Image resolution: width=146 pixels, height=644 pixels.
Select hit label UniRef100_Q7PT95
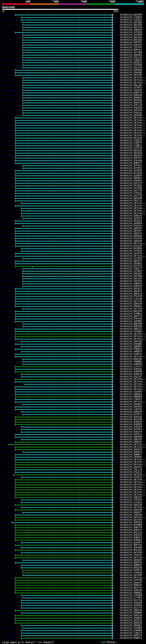click(x=131, y=580)
